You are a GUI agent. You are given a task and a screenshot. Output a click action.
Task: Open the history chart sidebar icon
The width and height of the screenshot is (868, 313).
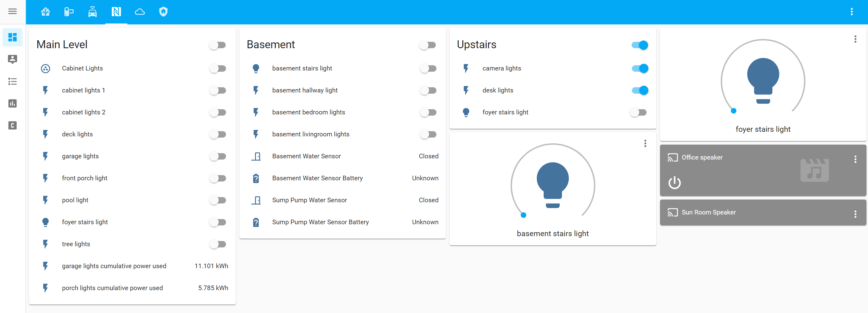(x=13, y=103)
